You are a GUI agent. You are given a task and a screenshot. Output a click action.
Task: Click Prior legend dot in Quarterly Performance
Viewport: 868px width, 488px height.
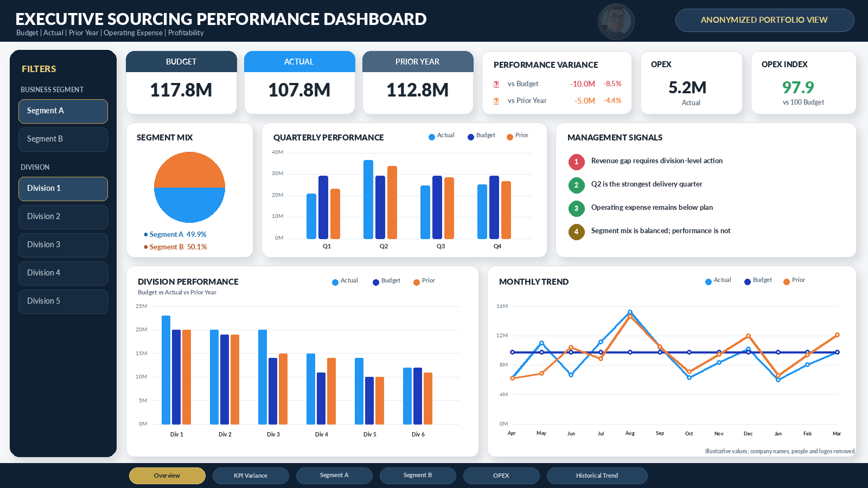click(510, 137)
